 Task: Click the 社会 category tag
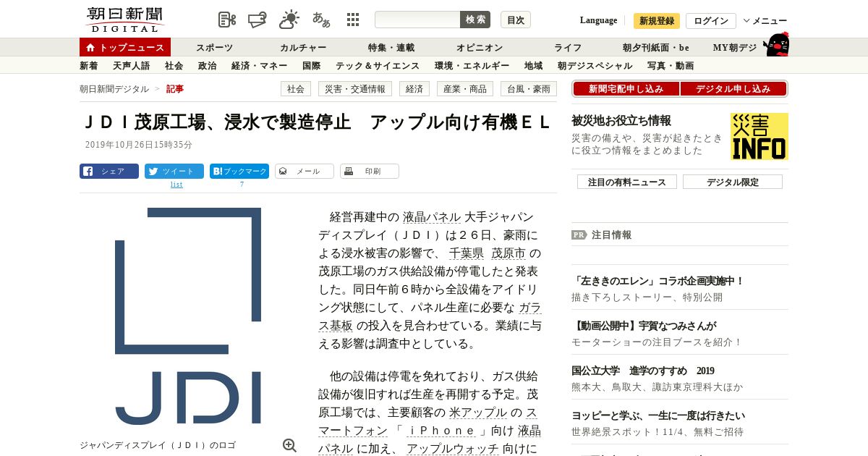296,89
